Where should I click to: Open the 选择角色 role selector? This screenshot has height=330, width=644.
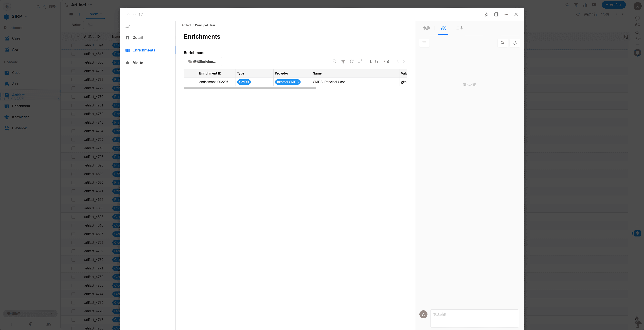pyautogui.click(x=30, y=314)
